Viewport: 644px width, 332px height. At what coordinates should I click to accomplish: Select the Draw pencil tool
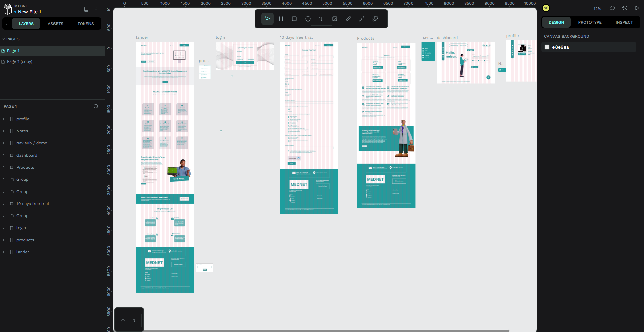click(x=348, y=19)
